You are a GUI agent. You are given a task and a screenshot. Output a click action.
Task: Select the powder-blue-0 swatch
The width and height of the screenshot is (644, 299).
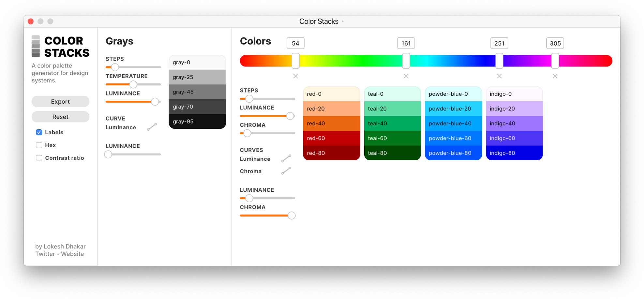453,94
